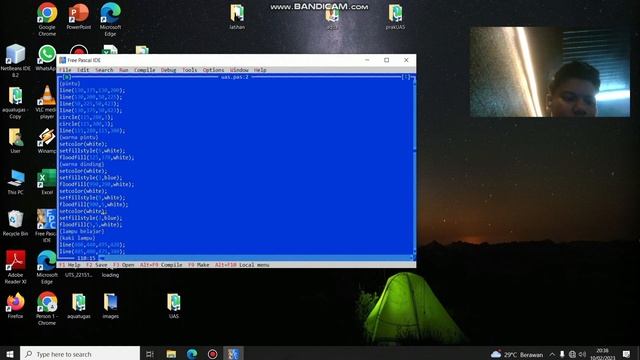Open the Help menu in Free Pascal
The height and width of the screenshot is (360, 640).
260,70
